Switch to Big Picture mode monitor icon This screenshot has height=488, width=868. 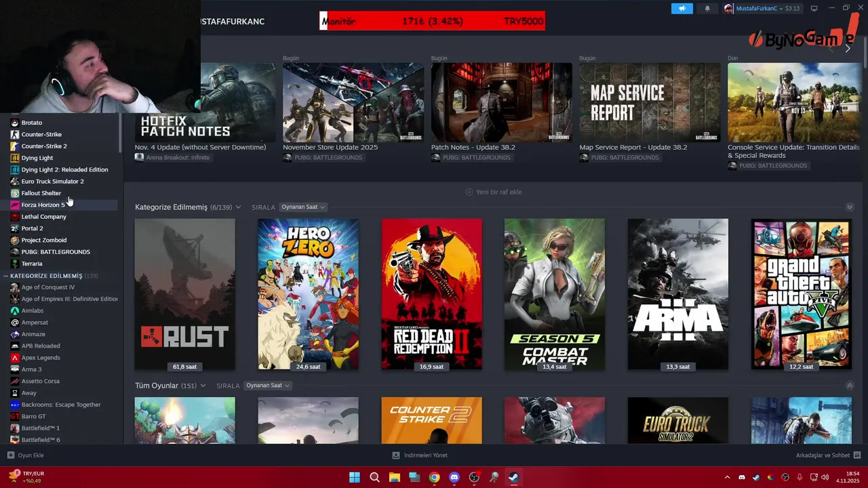(814, 8)
